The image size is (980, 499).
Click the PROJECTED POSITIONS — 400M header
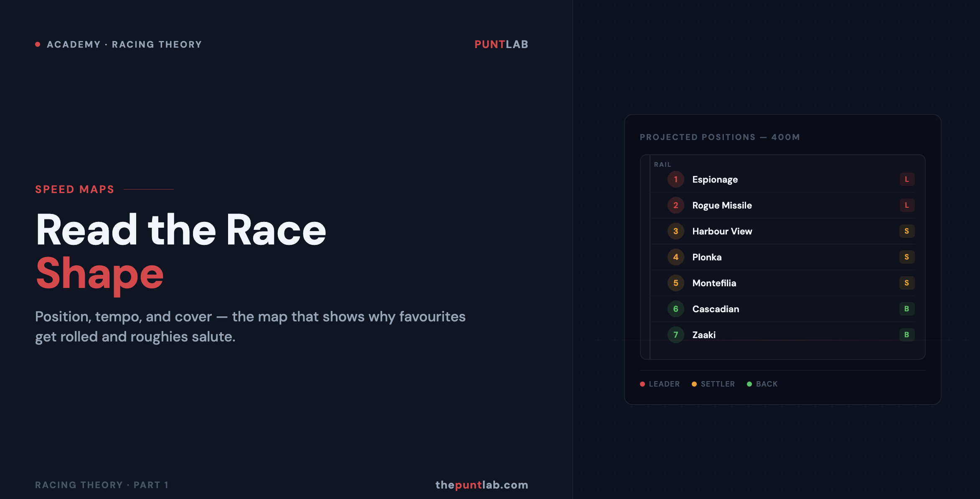click(719, 137)
